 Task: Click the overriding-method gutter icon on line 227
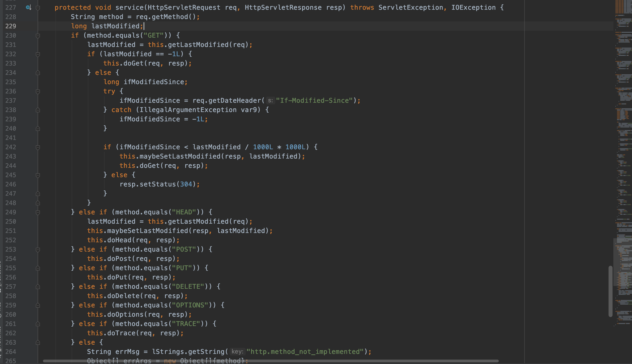click(29, 7)
